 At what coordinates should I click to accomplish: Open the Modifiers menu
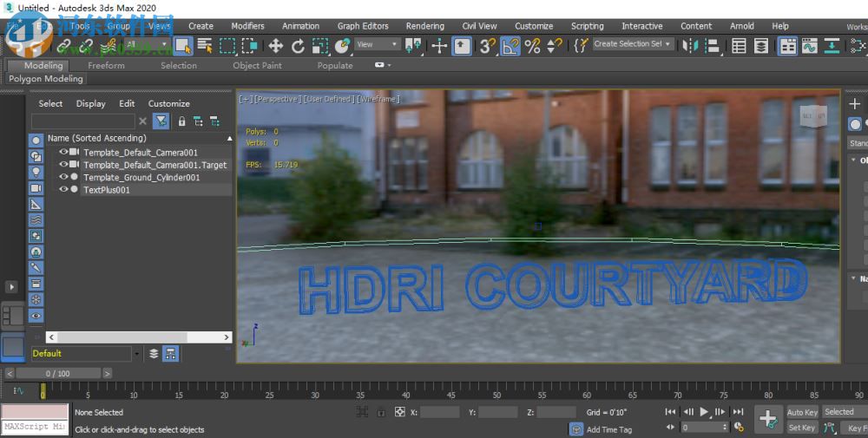coord(247,26)
